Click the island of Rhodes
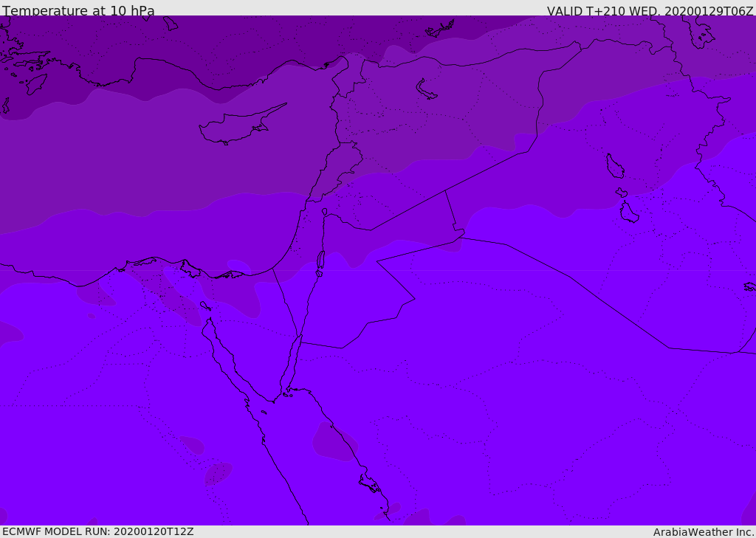The image size is (756, 538). (x=35, y=83)
